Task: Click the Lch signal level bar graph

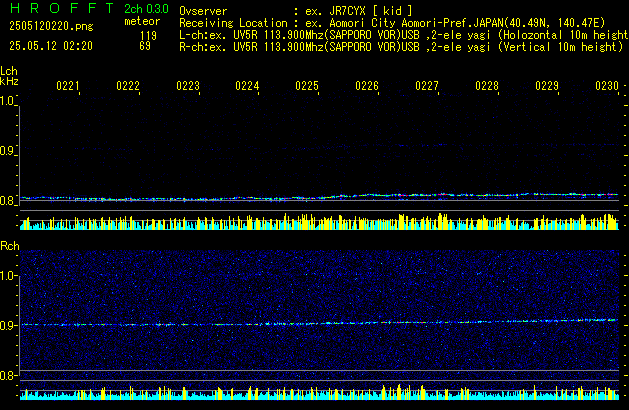Action: (x=319, y=222)
